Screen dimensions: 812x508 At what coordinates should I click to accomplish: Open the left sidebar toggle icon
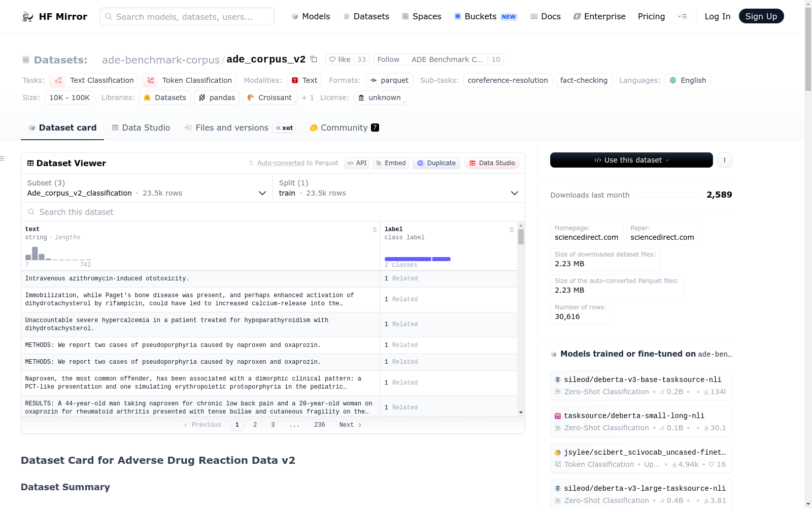click(x=3, y=159)
